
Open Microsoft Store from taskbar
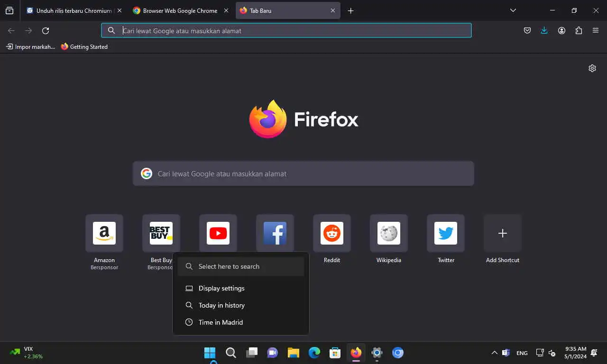(x=335, y=353)
